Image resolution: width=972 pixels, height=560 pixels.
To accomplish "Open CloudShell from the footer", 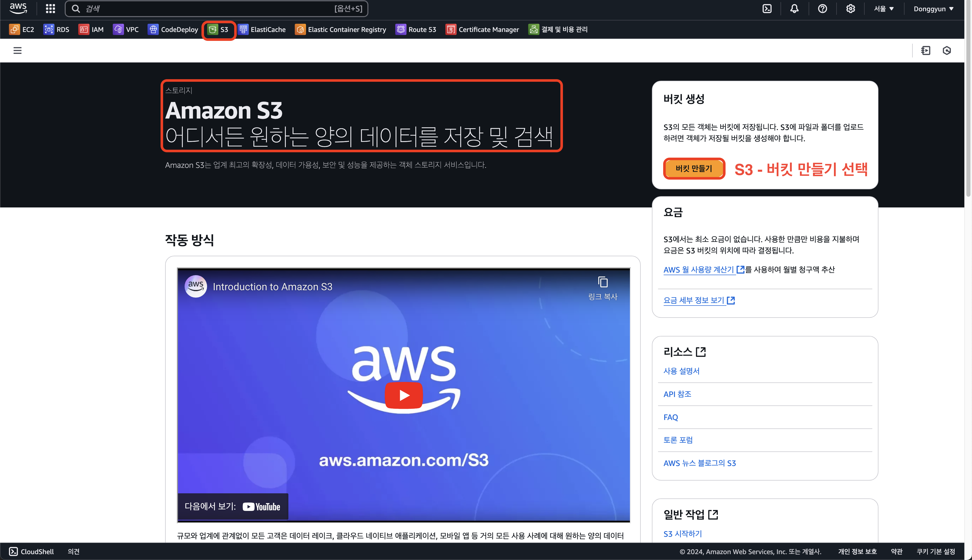I will [31, 551].
